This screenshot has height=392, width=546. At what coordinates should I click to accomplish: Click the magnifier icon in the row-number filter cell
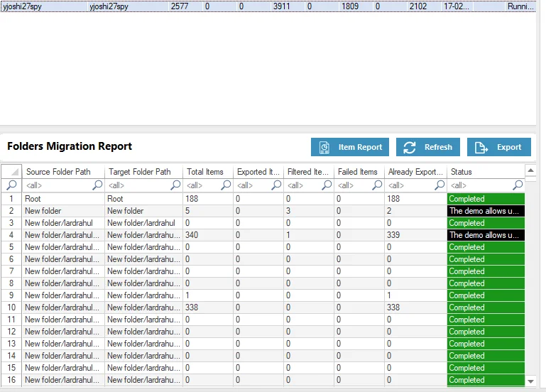coord(11,185)
